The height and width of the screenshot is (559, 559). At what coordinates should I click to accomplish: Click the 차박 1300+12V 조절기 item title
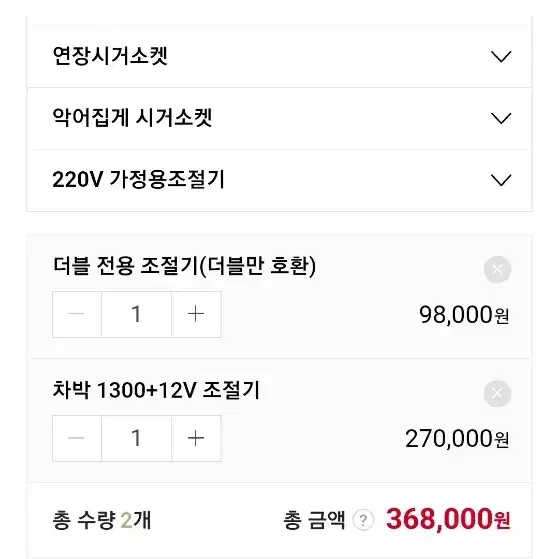coord(156,390)
